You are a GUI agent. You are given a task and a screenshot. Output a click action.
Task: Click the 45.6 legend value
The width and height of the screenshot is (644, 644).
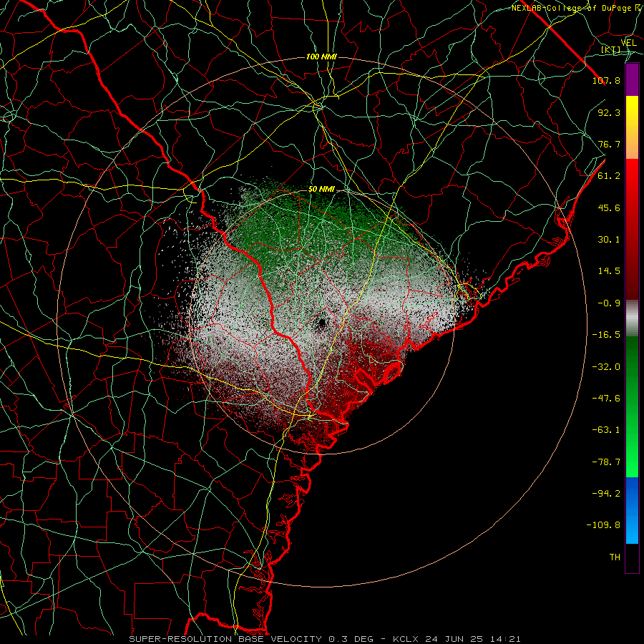point(609,208)
